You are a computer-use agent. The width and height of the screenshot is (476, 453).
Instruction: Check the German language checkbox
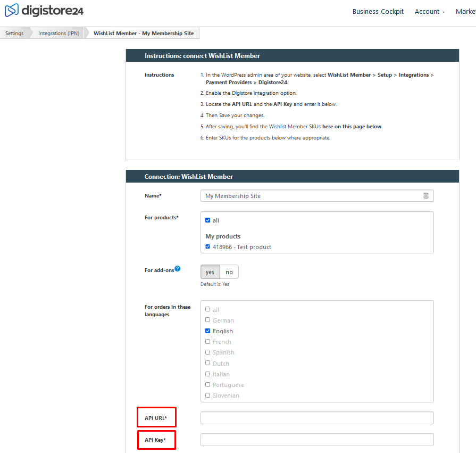[207, 320]
